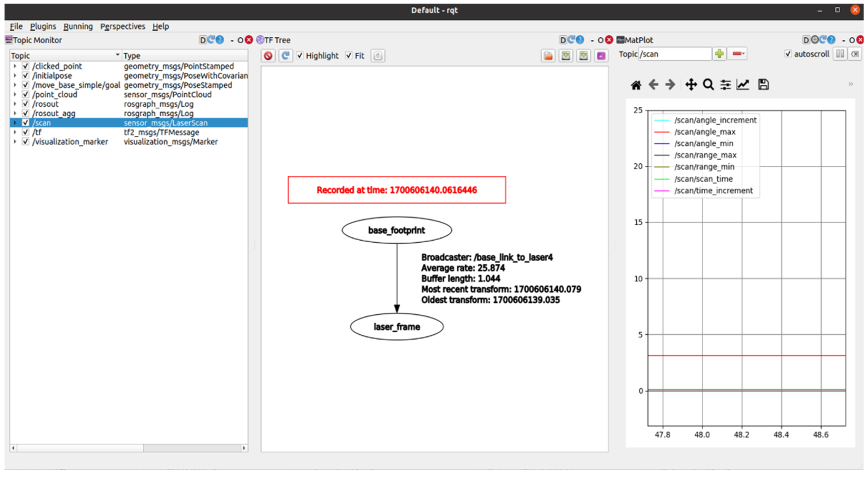The height and width of the screenshot is (480, 868).
Task: Toggle the Highlight checkbox
Action: coord(300,56)
